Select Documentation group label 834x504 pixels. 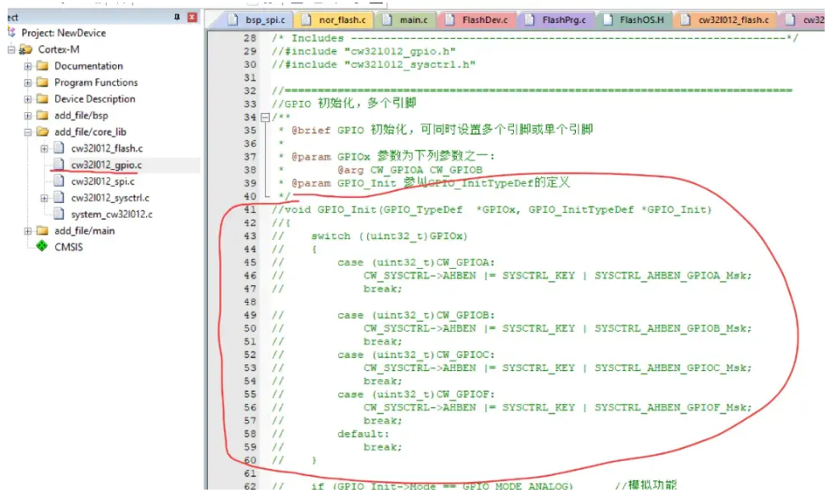pos(88,66)
